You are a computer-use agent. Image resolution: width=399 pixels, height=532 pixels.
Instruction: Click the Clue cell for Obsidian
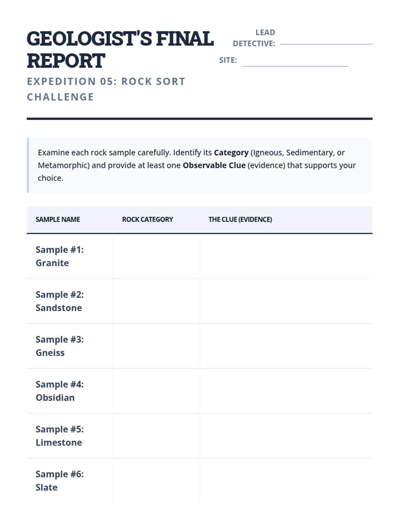point(286,391)
